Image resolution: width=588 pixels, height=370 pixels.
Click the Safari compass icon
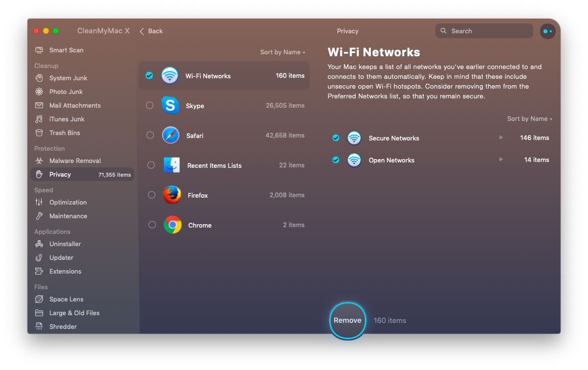pos(171,135)
